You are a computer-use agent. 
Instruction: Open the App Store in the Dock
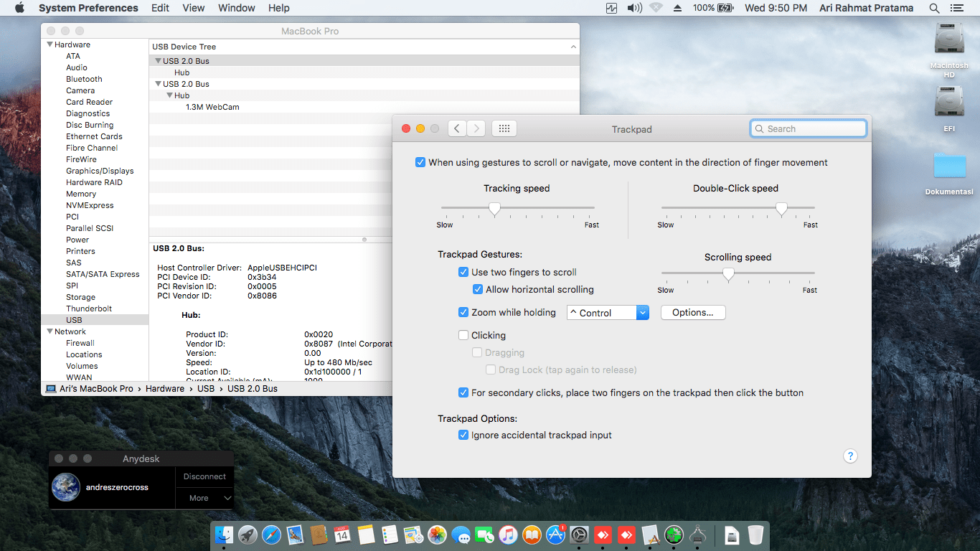[x=555, y=534]
